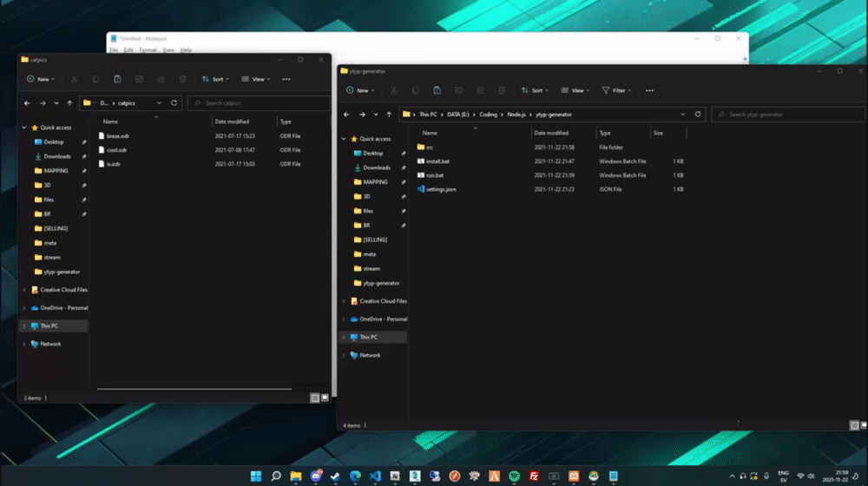
Task: Open Notepad Edit menu
Action: coord(128,49)
